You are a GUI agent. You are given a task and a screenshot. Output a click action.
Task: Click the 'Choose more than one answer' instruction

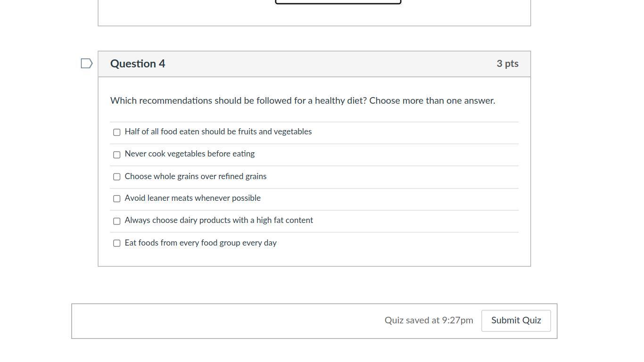[432, 101]
